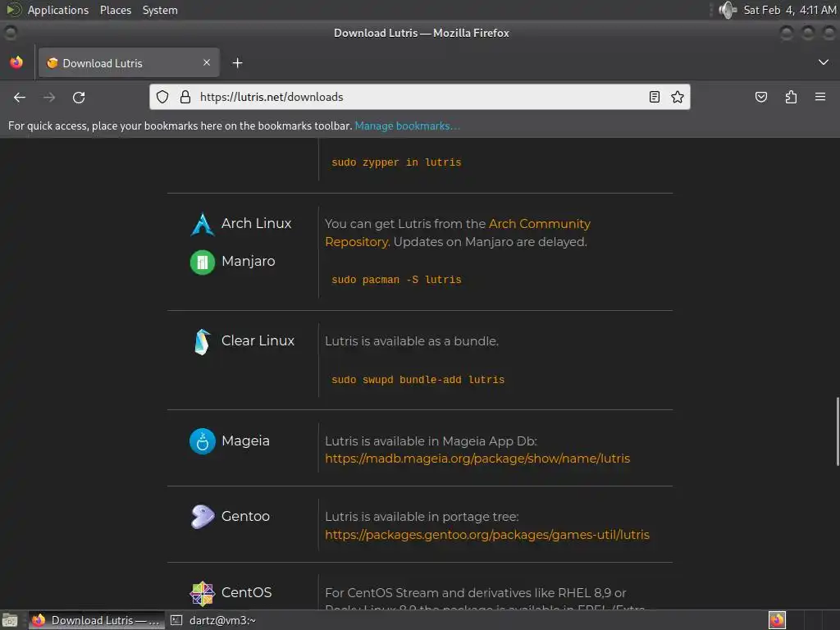Open a new tab with plus button
Screen dimensions: 840x630
[237, 62]
